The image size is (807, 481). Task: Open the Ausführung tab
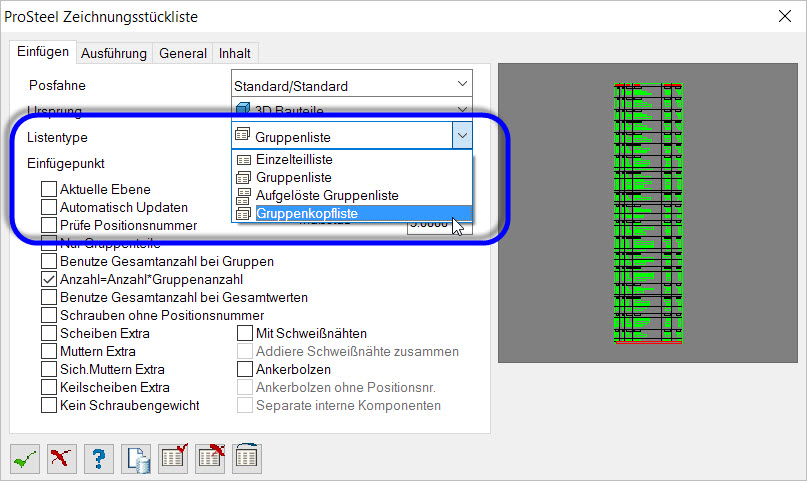[x=114, y=54]
